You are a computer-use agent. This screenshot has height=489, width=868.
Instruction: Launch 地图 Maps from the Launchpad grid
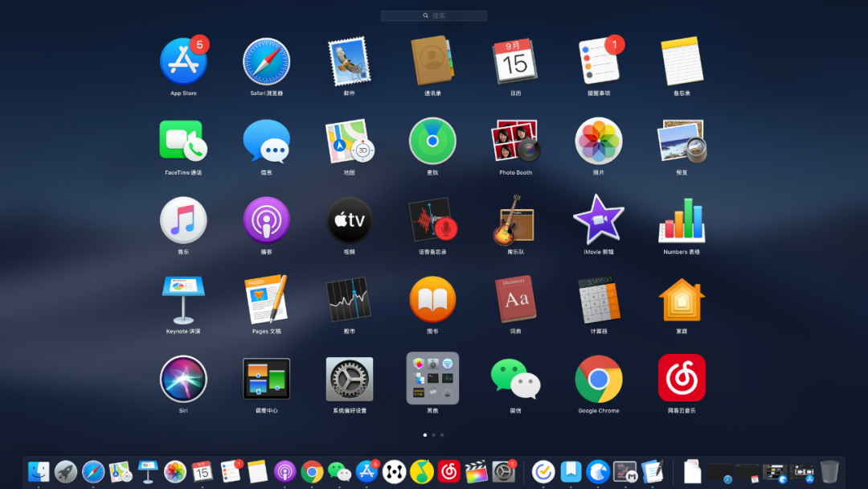[x=350, y=142]
